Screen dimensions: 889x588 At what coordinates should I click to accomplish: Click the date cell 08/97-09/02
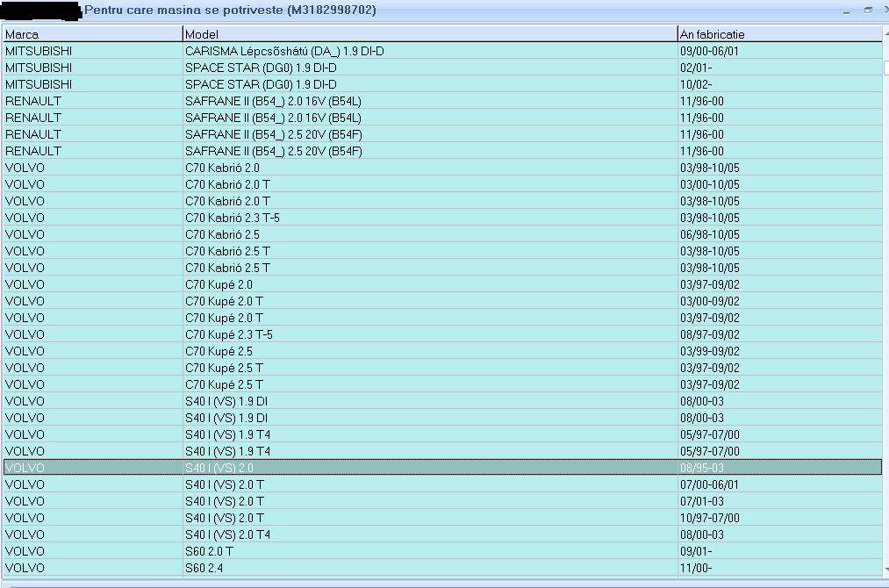click(780, 334)
